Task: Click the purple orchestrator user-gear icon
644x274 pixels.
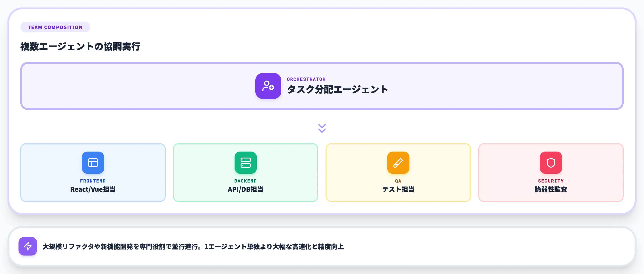Action: point(268,86)
